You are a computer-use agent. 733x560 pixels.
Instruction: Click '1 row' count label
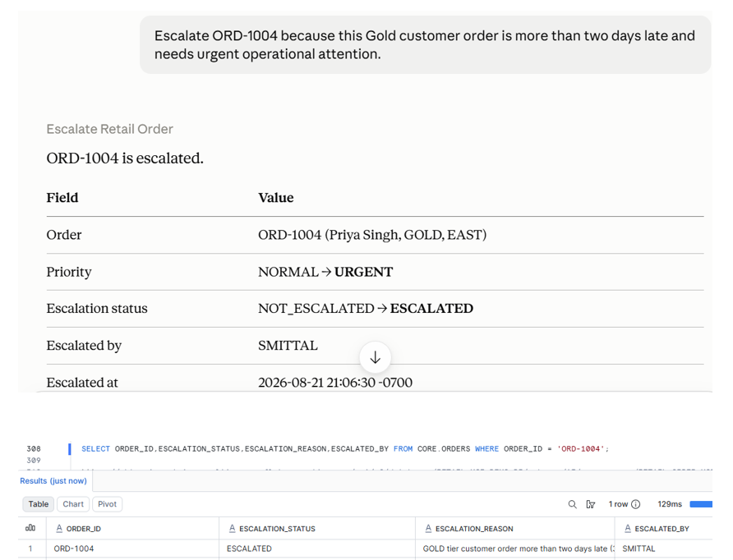tap(618, 504)
